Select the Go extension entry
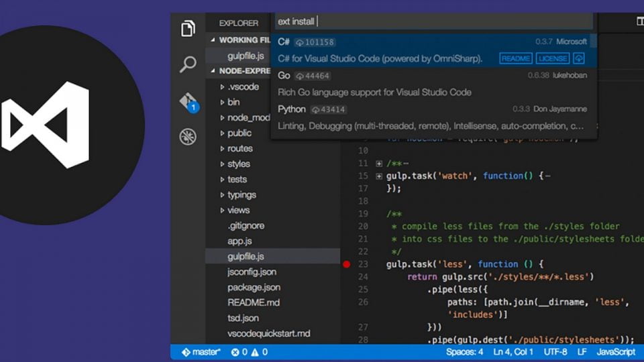Screen dimensions: 644x362 (433, 84)
